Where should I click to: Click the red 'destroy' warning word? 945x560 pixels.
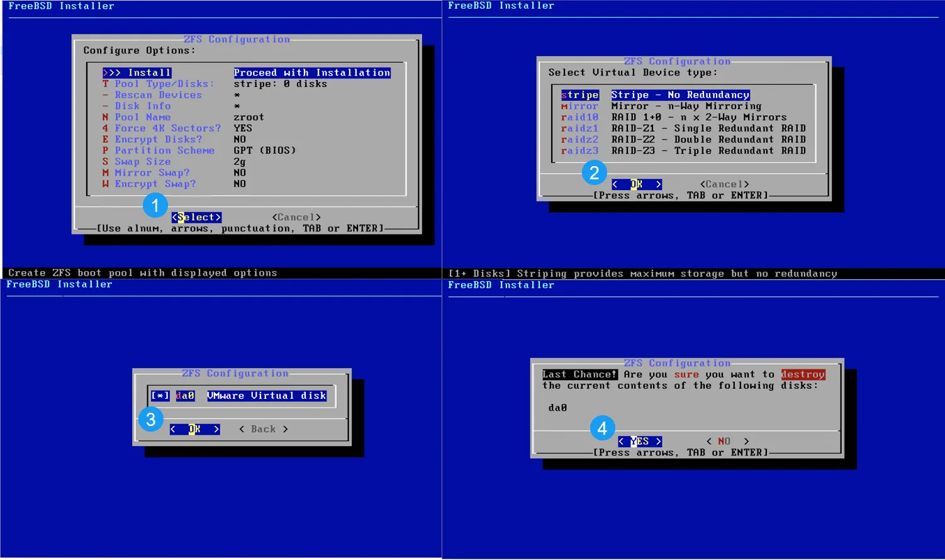[x=803, y=374]
